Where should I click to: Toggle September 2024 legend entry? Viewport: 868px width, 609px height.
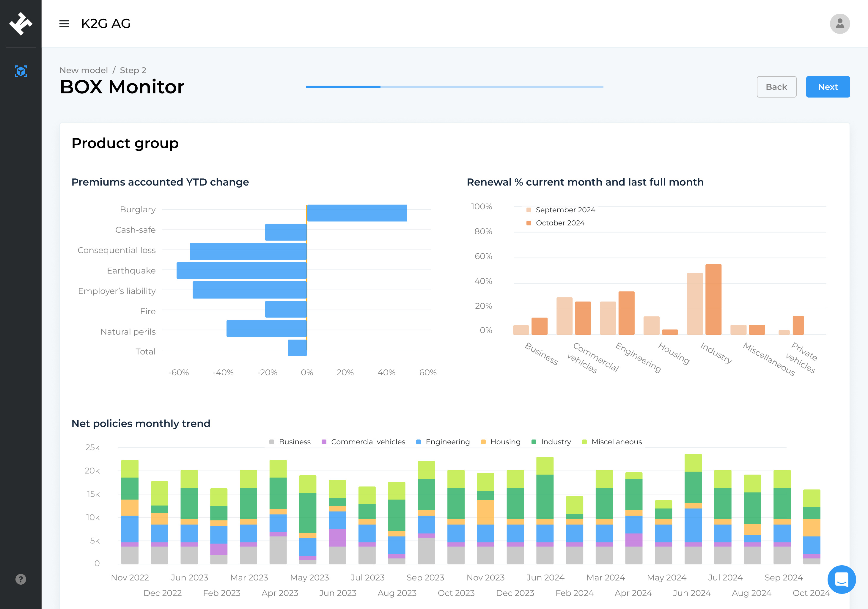pos(561,210)
